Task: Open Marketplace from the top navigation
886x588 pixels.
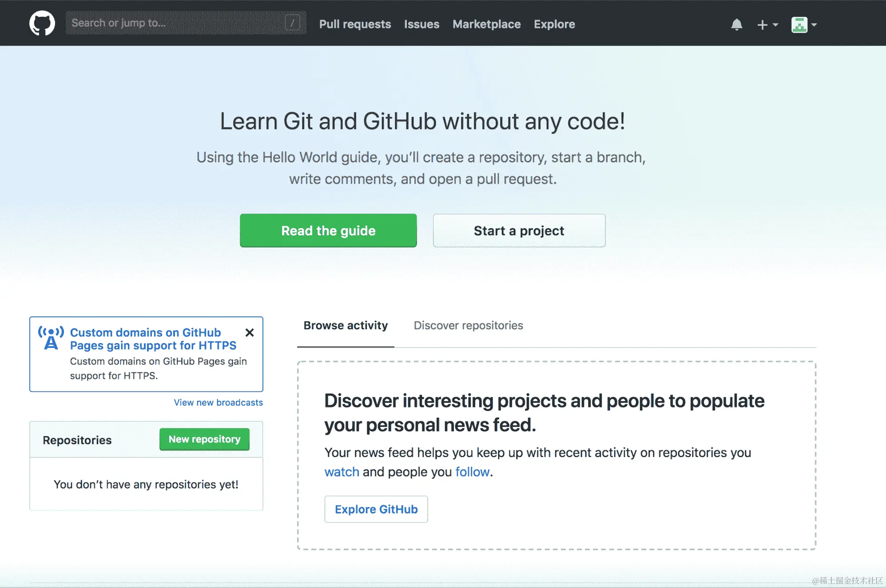Action: click(486, 24)
